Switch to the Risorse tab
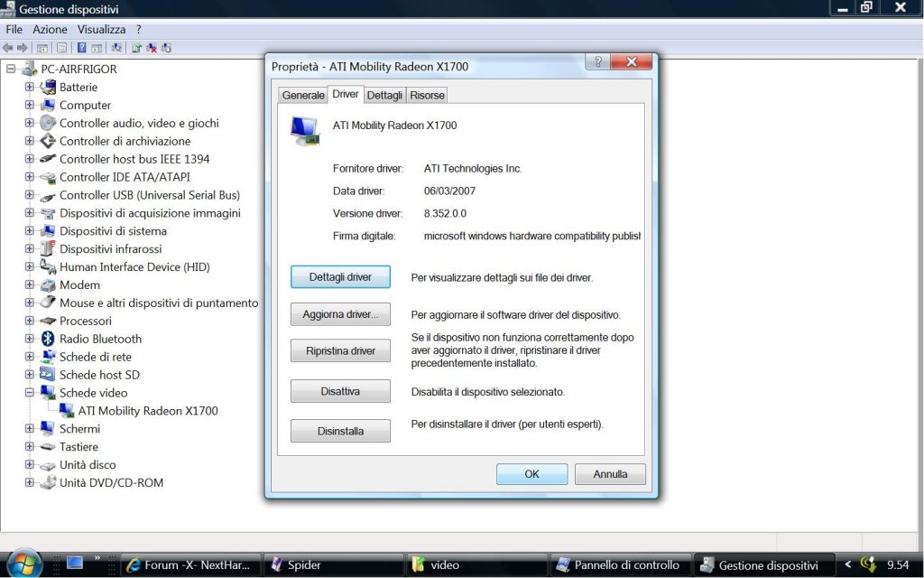The width and height of the screenshot is (924, 578). (427, 95)
